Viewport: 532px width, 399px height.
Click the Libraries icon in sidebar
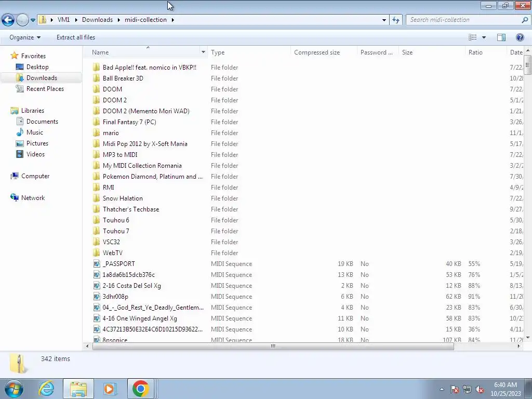[14, 111]
